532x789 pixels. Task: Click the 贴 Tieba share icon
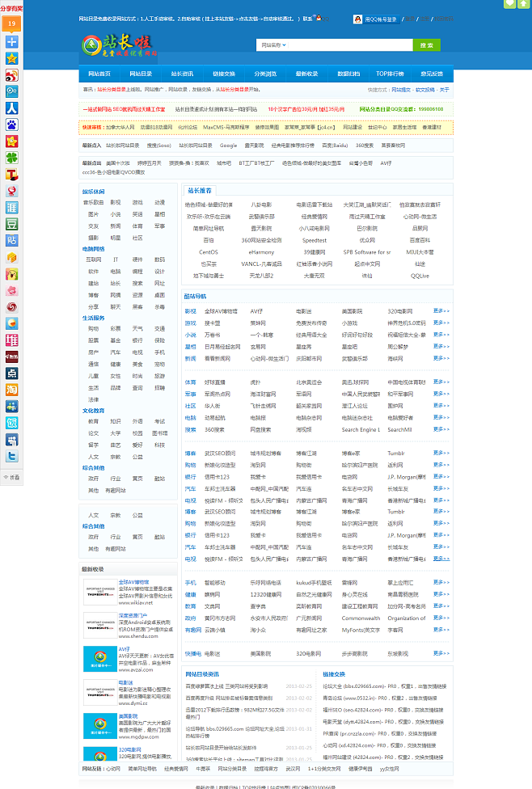[x=11, y=241]
